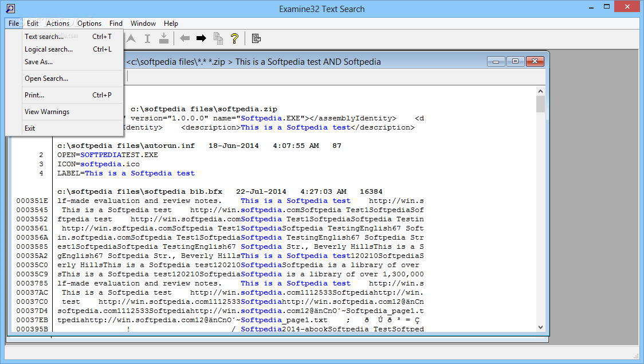Click offset 00035A2 in the margin

(32, 256)
